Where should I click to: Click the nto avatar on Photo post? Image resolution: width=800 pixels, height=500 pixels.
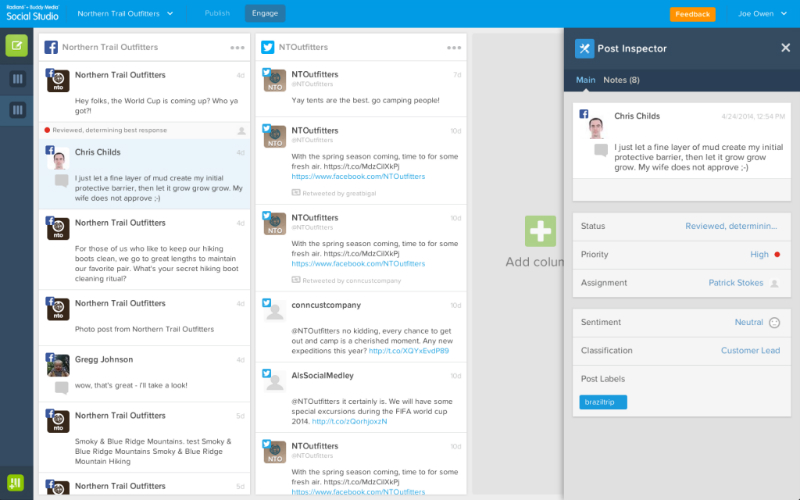[58, 309]
